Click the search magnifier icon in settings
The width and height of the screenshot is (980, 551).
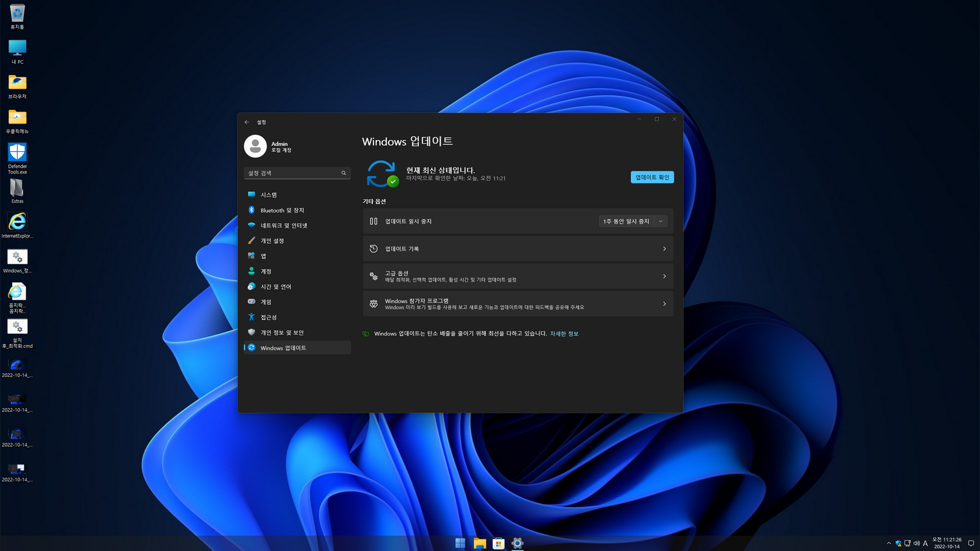click(344, 173)
